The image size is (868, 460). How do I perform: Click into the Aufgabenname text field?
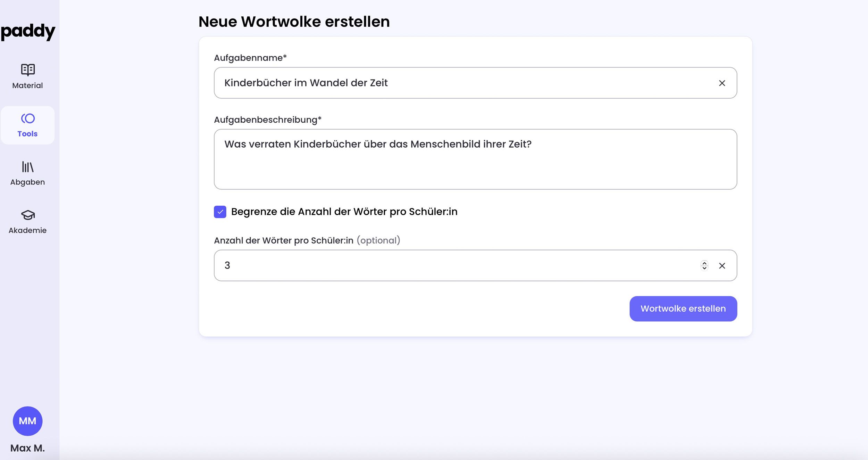pyautogui.click(x=451, y=83)
